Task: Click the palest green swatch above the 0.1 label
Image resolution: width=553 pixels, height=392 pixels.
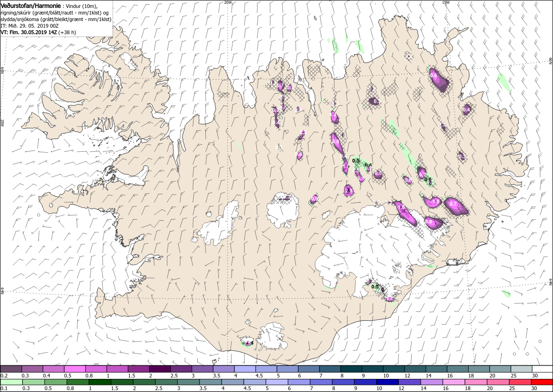Action: (12, 382)
